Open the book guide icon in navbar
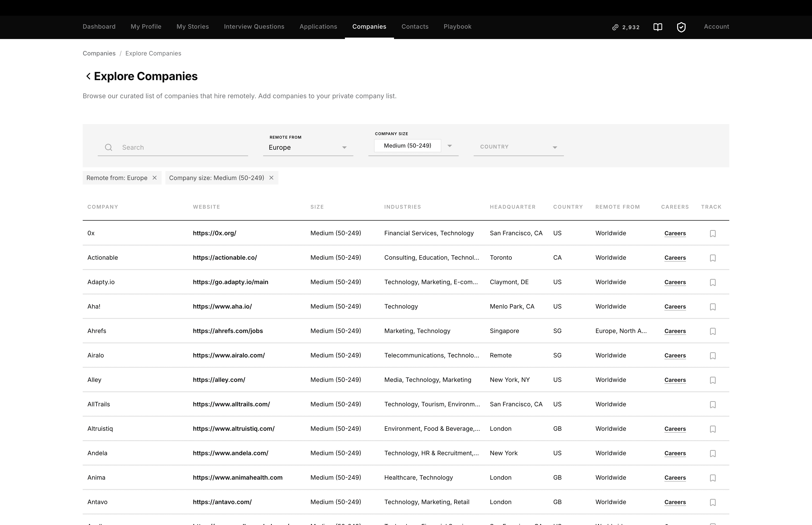 coord(658,27)
